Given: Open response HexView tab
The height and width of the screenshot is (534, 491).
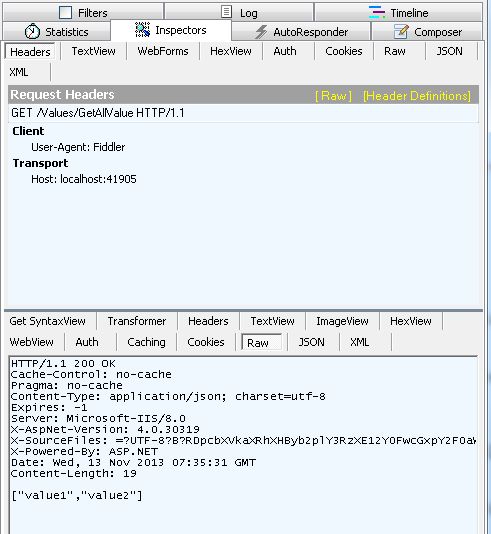Looking at the screenshot, I should (x=411, y=321).
